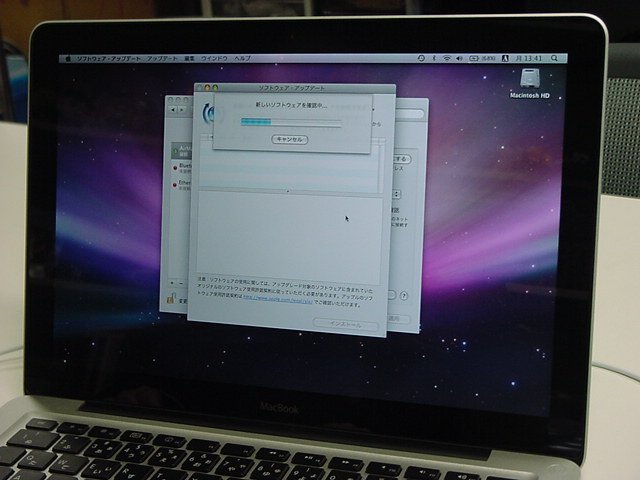
Task: Click the Software Update globe icon
Action: (x=210, y=114)
